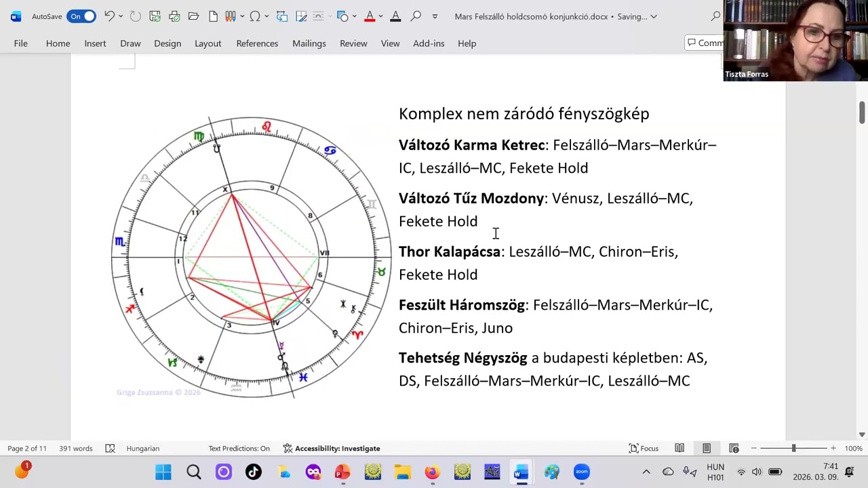
Task: Click the 'Feszült Háromszög' bold text
Action: pyautogui.click(x=462, y=305)
